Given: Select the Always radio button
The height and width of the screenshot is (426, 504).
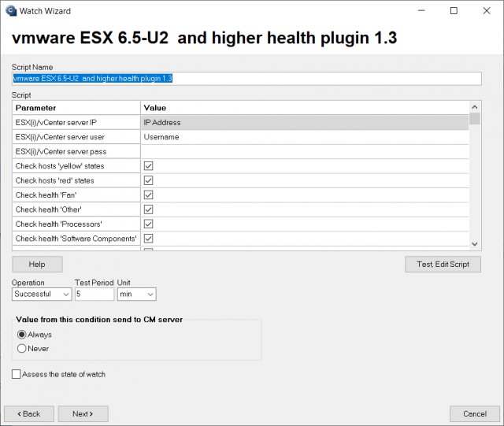Looking at the screenshot, I should (21, 335).
